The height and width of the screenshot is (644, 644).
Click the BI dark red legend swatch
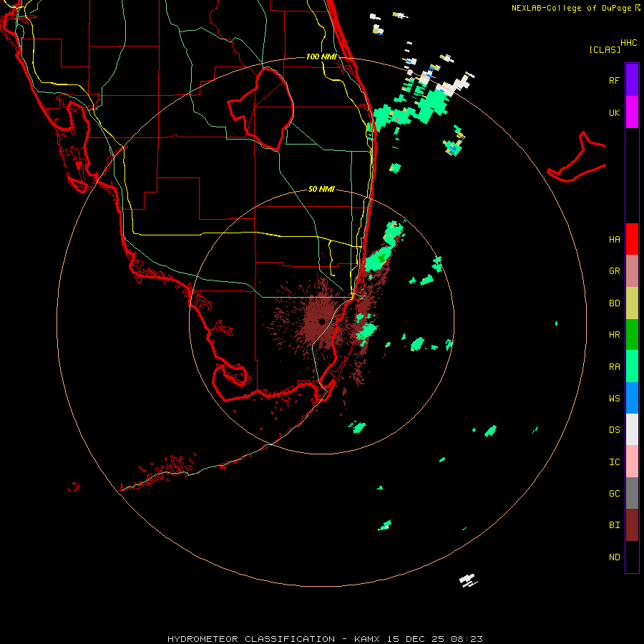coord(632,525)
